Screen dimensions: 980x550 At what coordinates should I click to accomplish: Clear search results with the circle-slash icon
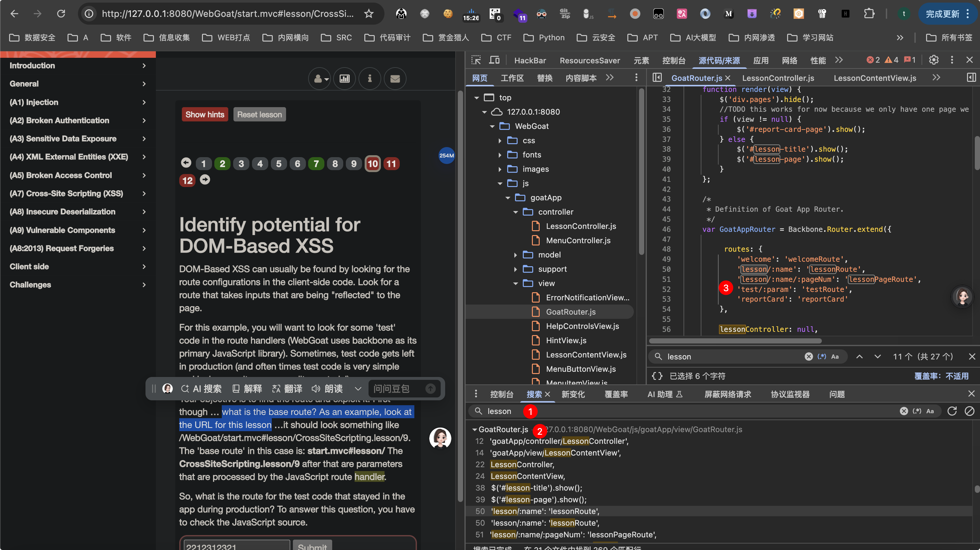click(969, 411)
